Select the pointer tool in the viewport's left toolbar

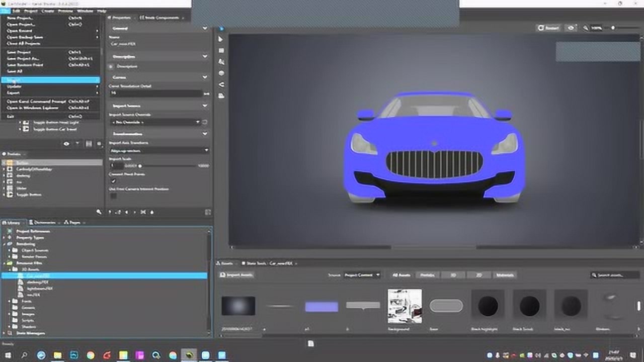pos(220,39)
